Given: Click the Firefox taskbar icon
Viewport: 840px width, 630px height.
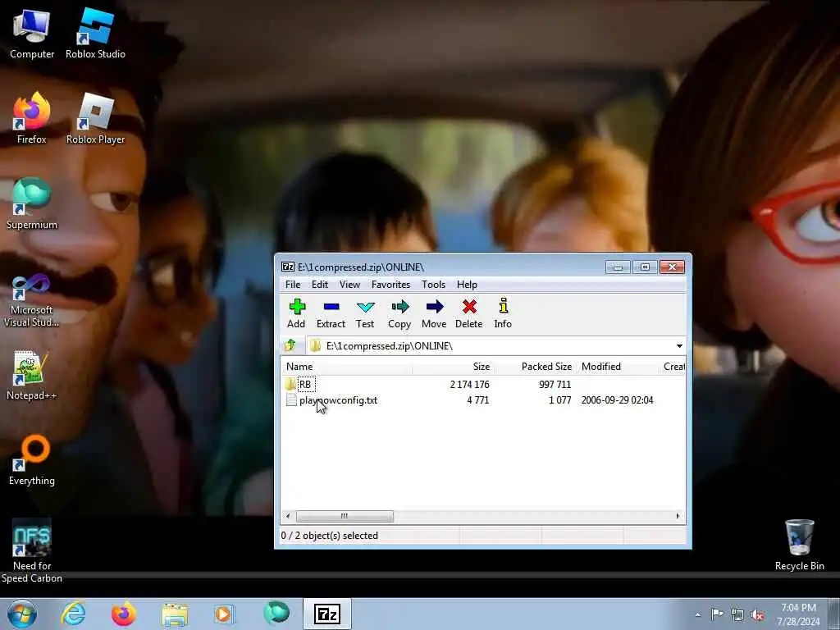Looking at the screenshot, I should click(124, 614).
